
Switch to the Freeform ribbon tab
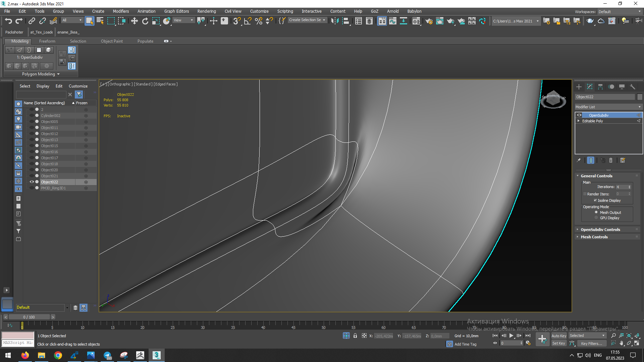click(47, 41)
